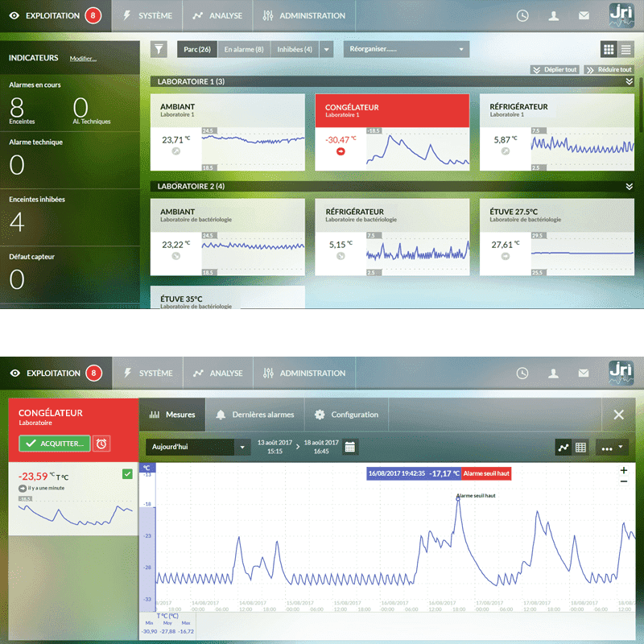Select the filter funnel icon

[160, 49]
